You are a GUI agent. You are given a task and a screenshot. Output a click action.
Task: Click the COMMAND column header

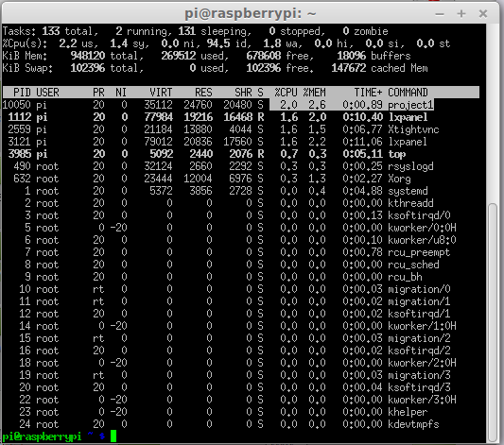pyautogui.click(x=408, y=93)
